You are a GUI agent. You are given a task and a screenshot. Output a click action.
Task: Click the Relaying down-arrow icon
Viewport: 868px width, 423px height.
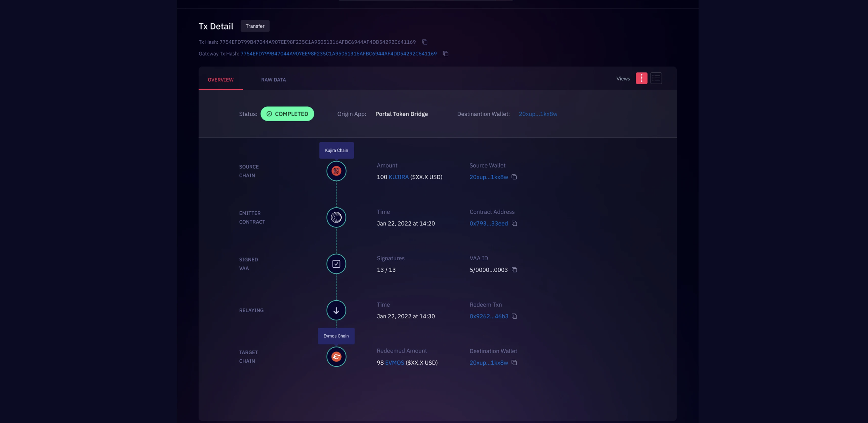tap(336, 310)
